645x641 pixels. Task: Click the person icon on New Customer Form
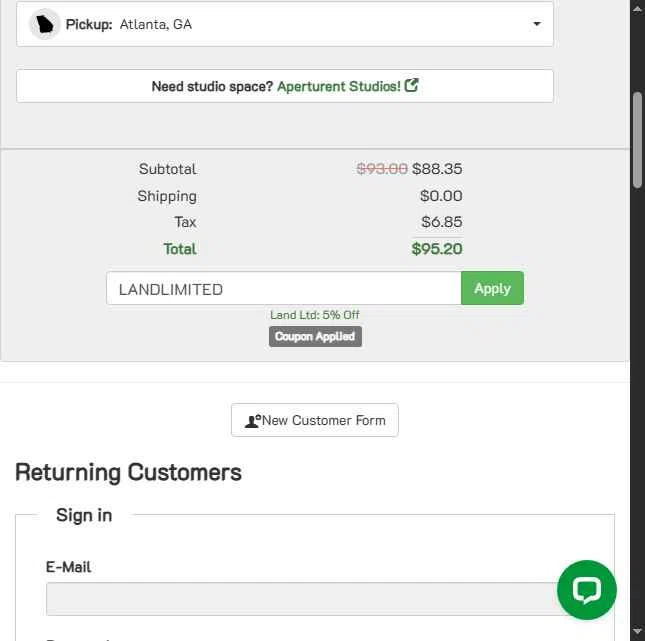tap(253, 420)
